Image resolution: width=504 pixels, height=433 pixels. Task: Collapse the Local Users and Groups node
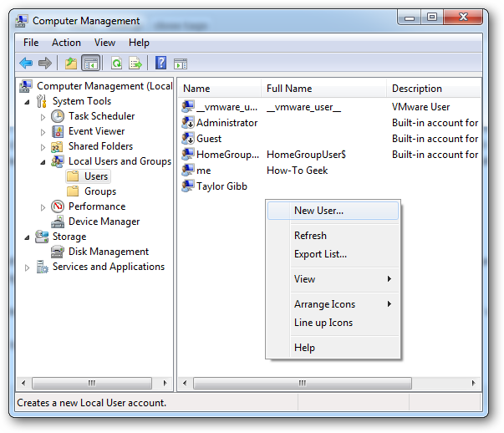tap(43, 162)
